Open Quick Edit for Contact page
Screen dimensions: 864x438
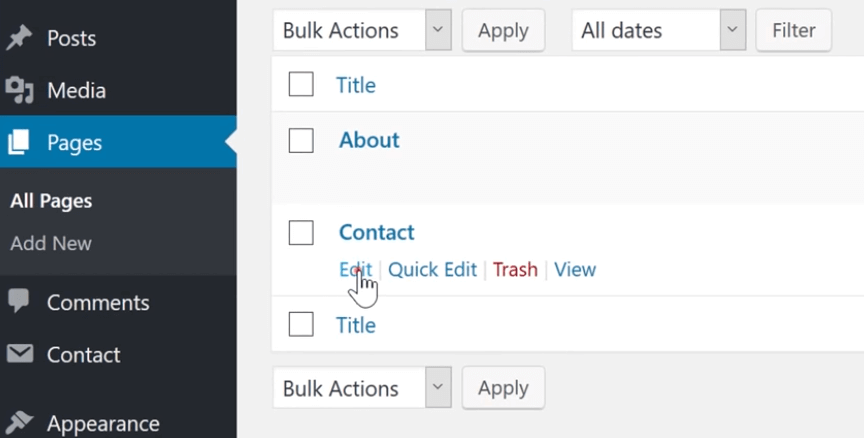tap(433, 269)
